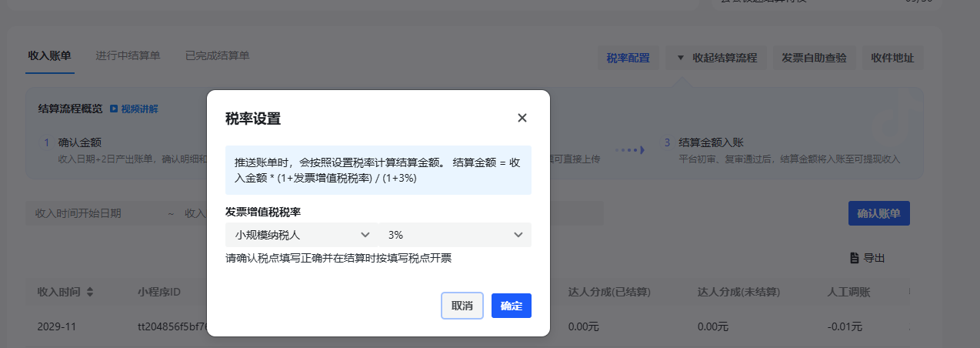
Task: Collapse via the 收起结算流程 triangle
Action: click(x=680, y=58)
